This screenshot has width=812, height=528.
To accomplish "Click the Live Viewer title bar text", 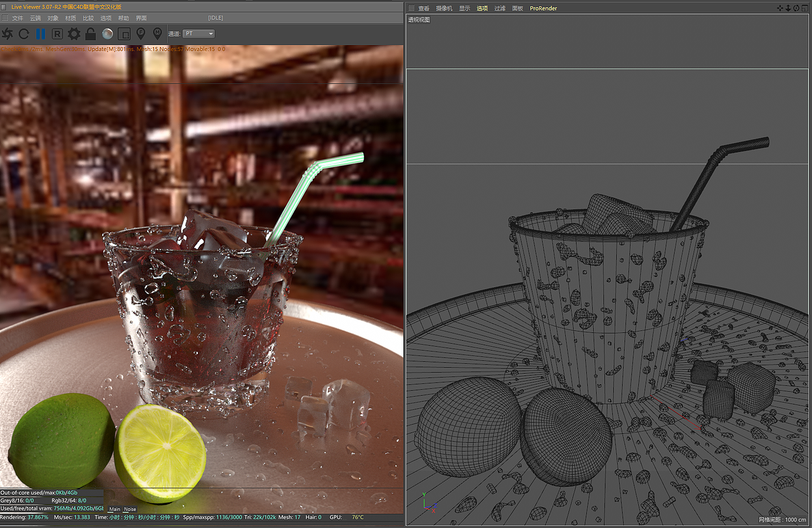I will coord(67,7).
